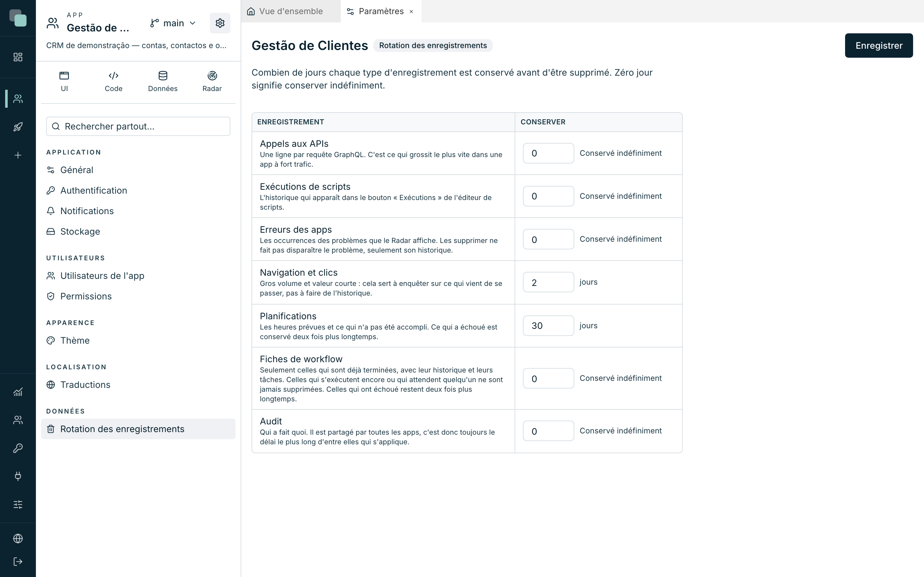Click the logout icon at bottom left
This screenshot has width=924, height=577.
pyautogui.click(x=18, y=561)
